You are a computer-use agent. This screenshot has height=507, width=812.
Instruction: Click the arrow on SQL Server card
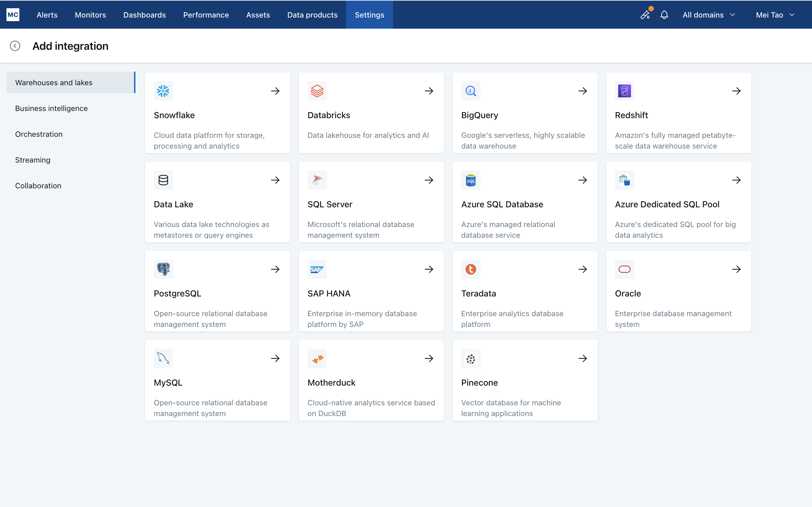pos(429,180)
